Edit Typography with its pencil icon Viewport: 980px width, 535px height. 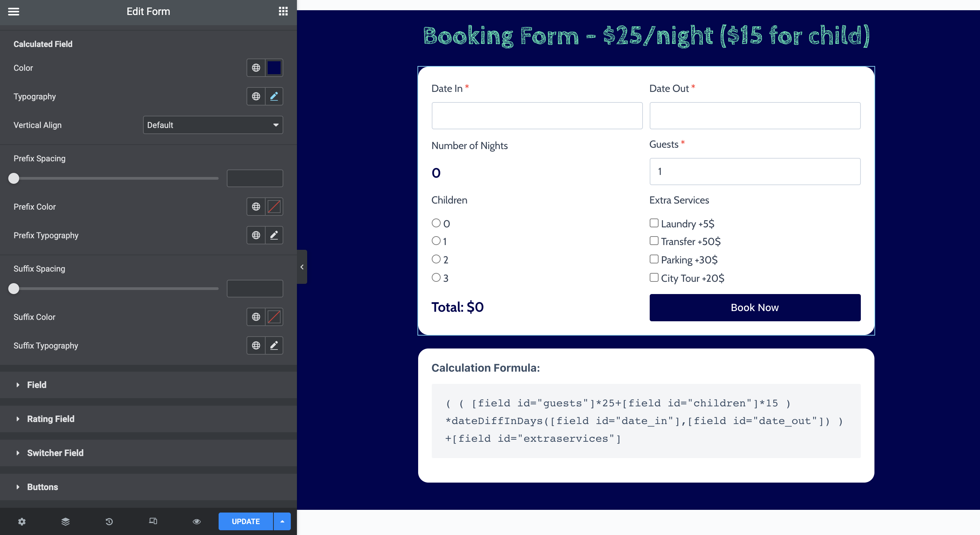click(274, 96)
